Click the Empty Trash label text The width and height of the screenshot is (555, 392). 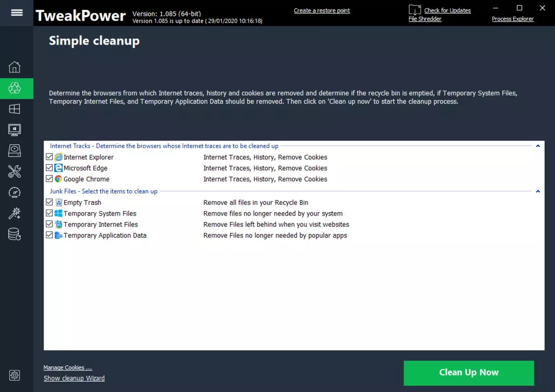82,202
